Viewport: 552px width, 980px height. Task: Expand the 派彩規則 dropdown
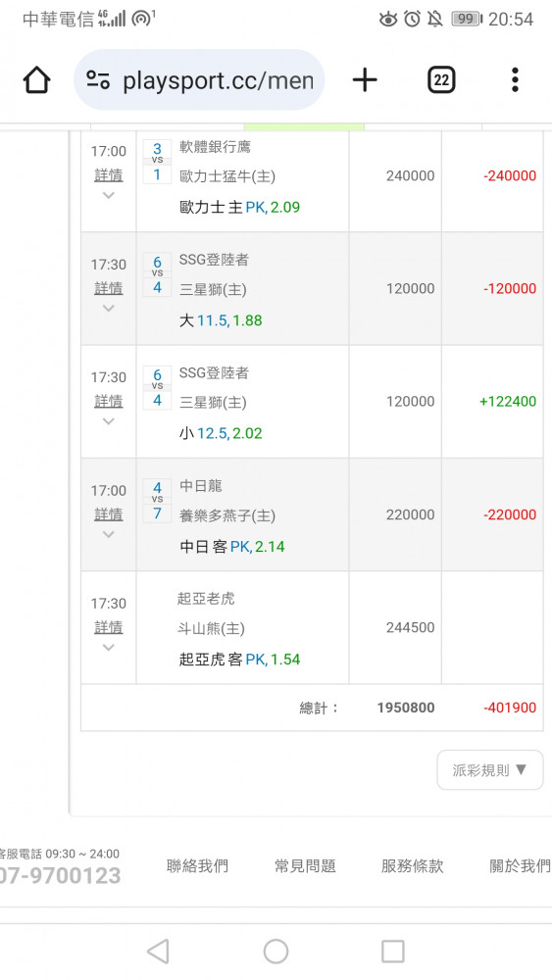click(490, 770)
